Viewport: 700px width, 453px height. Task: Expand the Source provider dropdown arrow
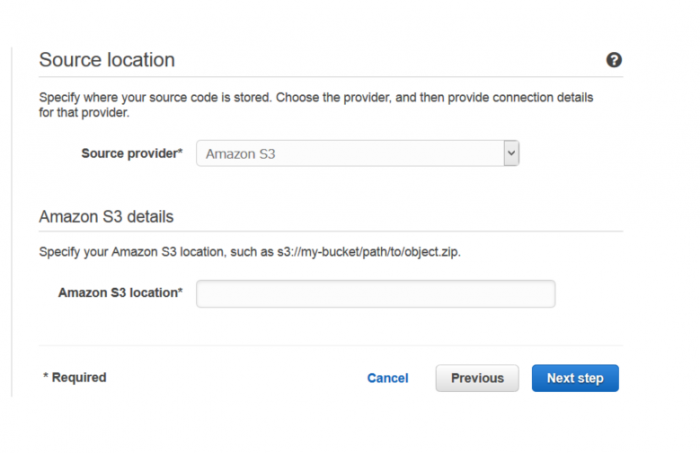coord(512,153)
